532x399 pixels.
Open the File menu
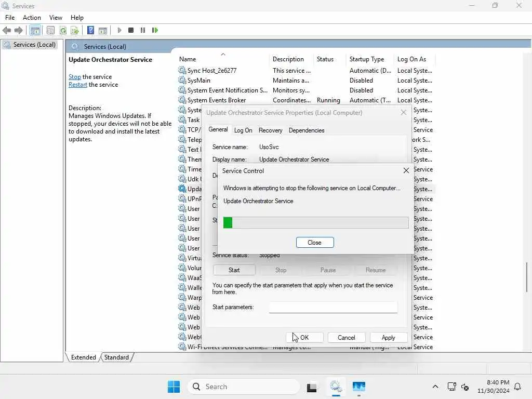point(10,18)
